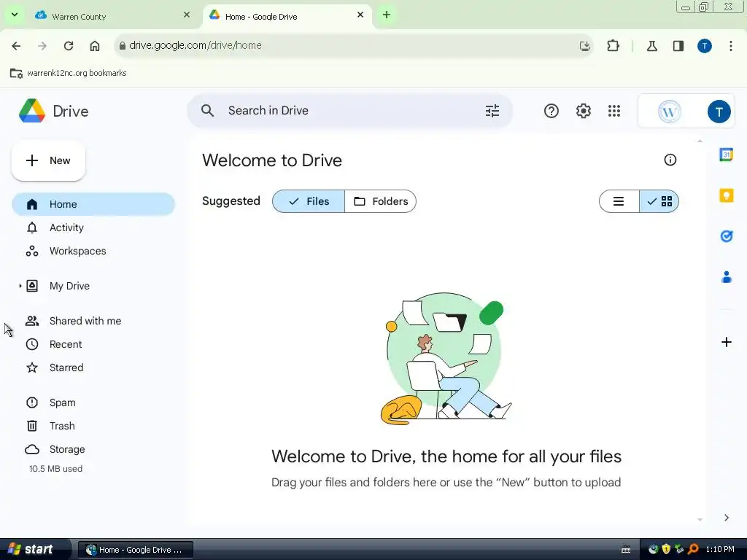Click on-screen keyboard taskbar icon
The image size is (747, 560).
coord(626,550)
